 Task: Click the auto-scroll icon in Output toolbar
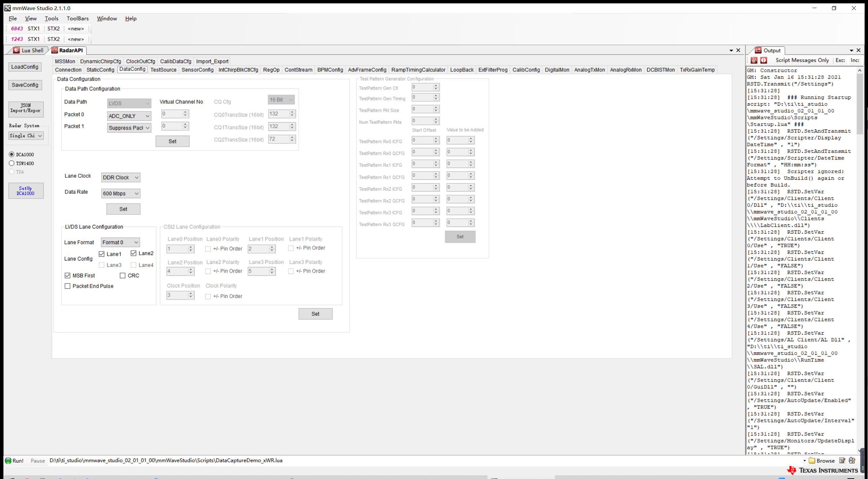pyautogui.click(x=764, y=60)
